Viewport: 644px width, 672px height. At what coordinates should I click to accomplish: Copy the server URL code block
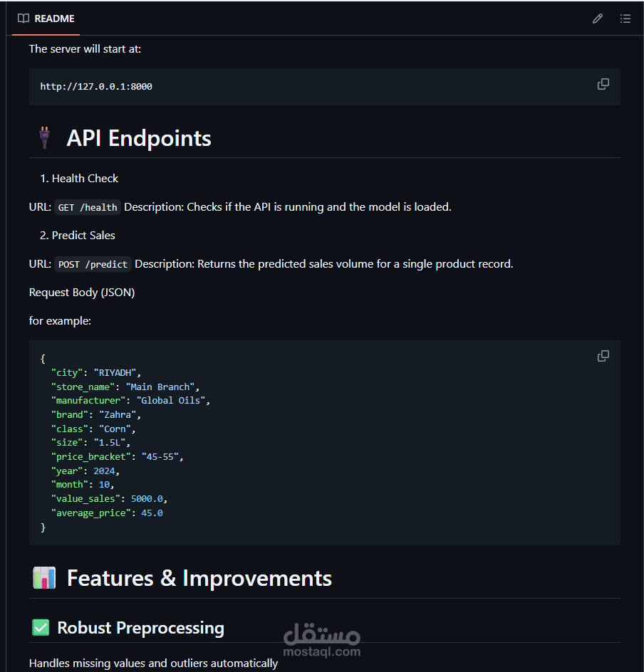(603, 84)
